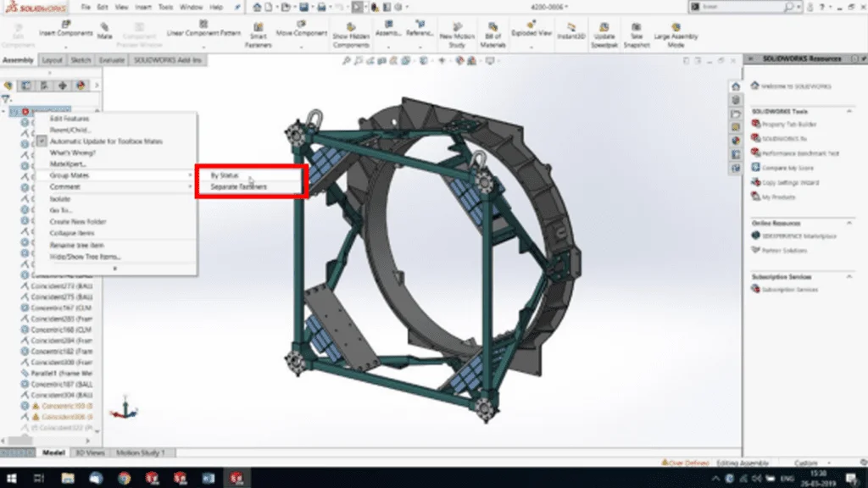The image size is (868, 488).
Task: Open the 3D Views bottom tab
Action: [90, 452]
